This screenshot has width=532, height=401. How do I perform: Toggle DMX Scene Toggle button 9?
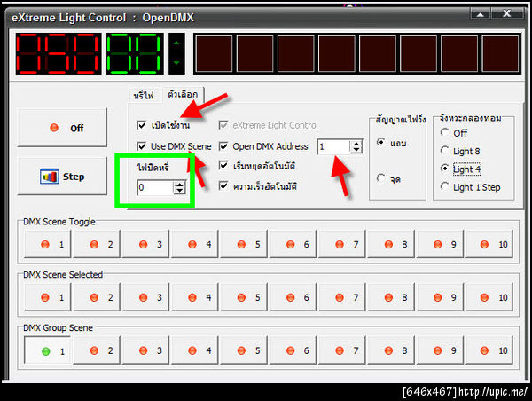[x=441, y=244]
